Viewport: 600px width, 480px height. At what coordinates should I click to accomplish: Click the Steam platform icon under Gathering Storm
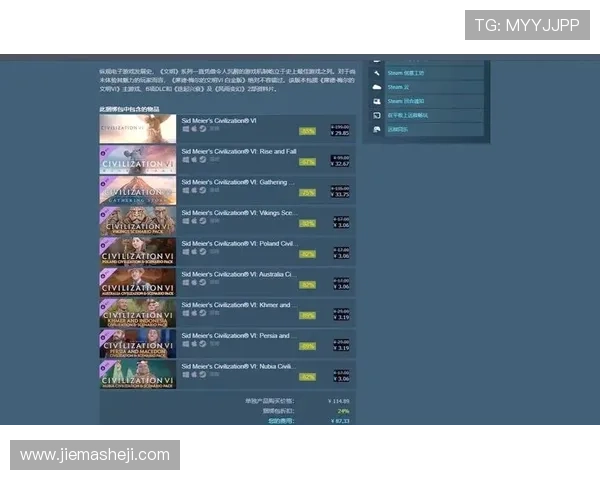(x=203, y=190)
